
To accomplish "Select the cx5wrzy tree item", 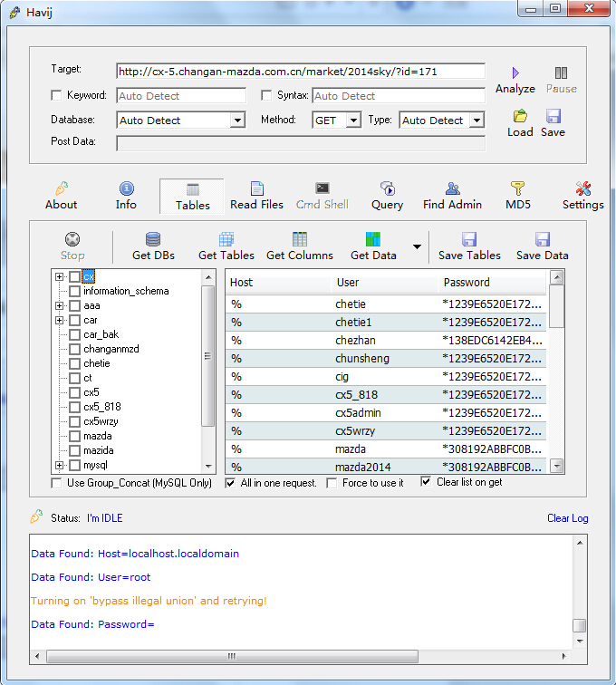I will 101,421.
